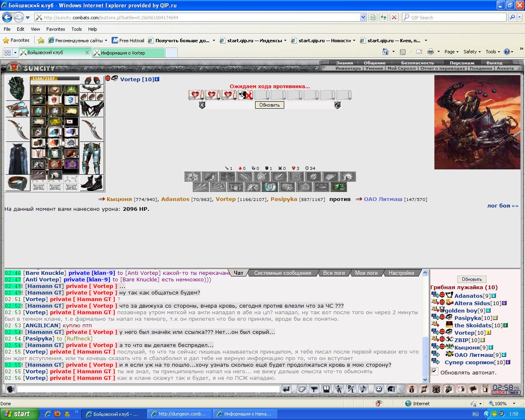
Task: Click the IE help question mark icon
Action: tap(507, 52)
